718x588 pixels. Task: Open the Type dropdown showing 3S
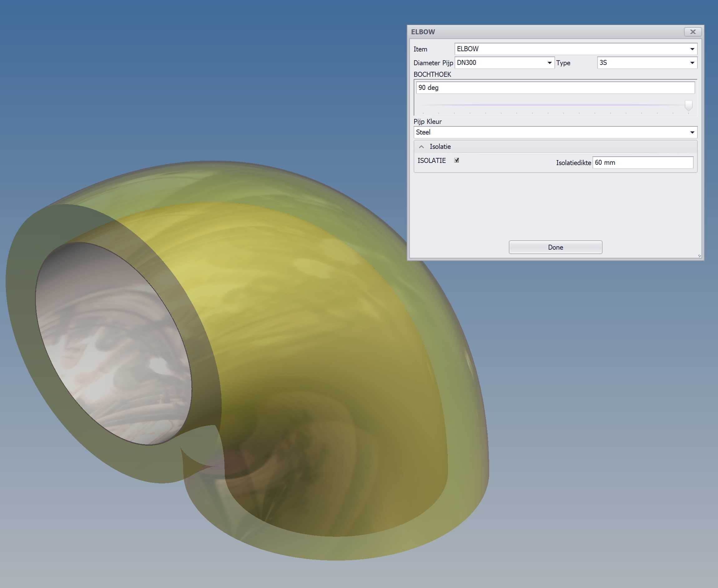tap(647, 63)
